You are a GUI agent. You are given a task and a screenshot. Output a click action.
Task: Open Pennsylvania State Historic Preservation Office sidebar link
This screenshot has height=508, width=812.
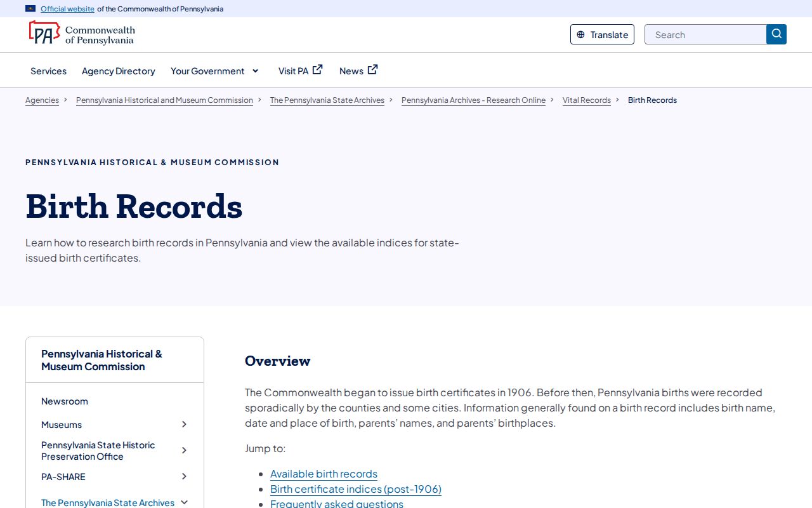tap(98, 451)
